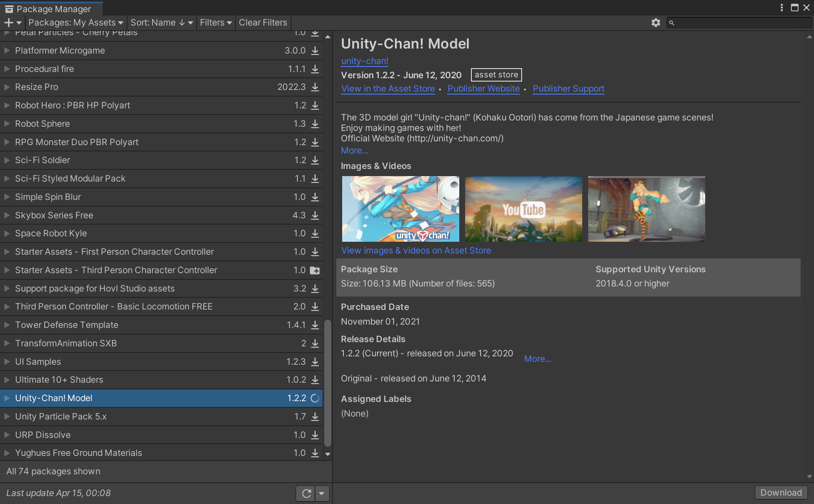Open the YouTube video thumbnail

click(524, 209)
